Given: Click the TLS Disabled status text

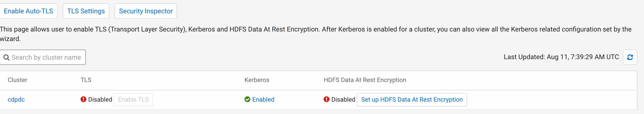Looking at the screenshot, I should coord(100,99).
